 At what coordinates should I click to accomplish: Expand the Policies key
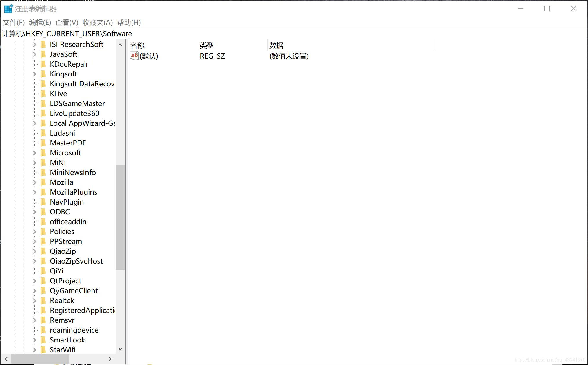(x=34, y=232)
